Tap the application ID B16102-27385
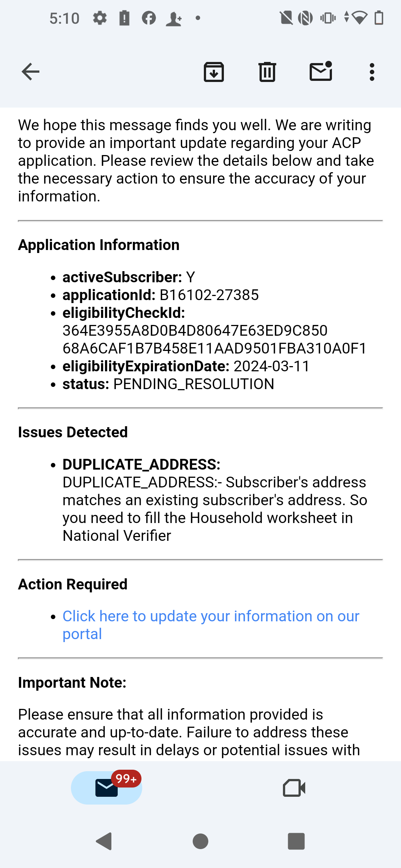This screenshot has height=868, width=401. pos(209,295)
